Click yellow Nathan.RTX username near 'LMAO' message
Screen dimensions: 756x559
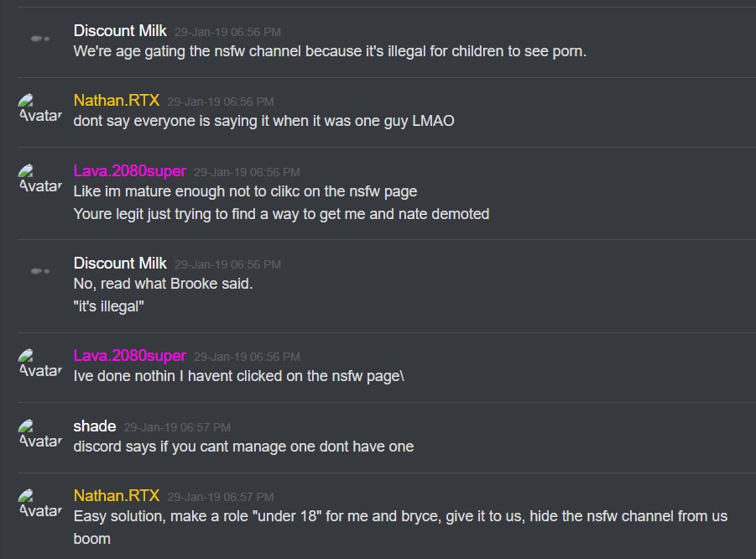[116, 101]
